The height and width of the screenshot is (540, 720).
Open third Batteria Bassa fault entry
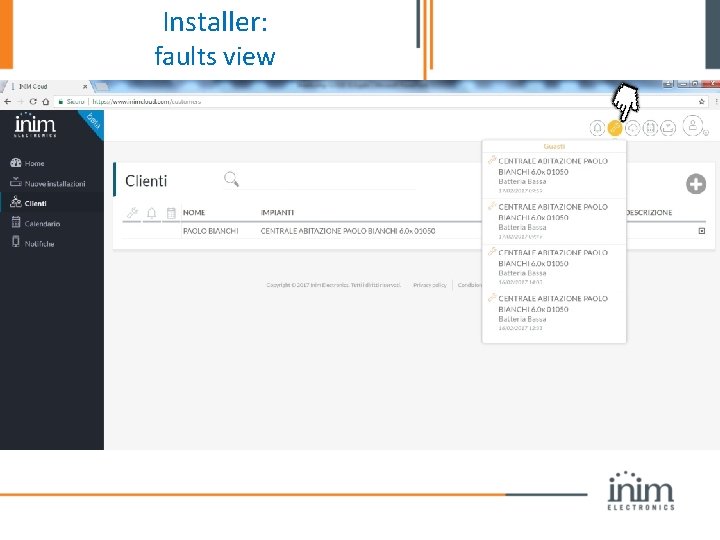point(554,267)
